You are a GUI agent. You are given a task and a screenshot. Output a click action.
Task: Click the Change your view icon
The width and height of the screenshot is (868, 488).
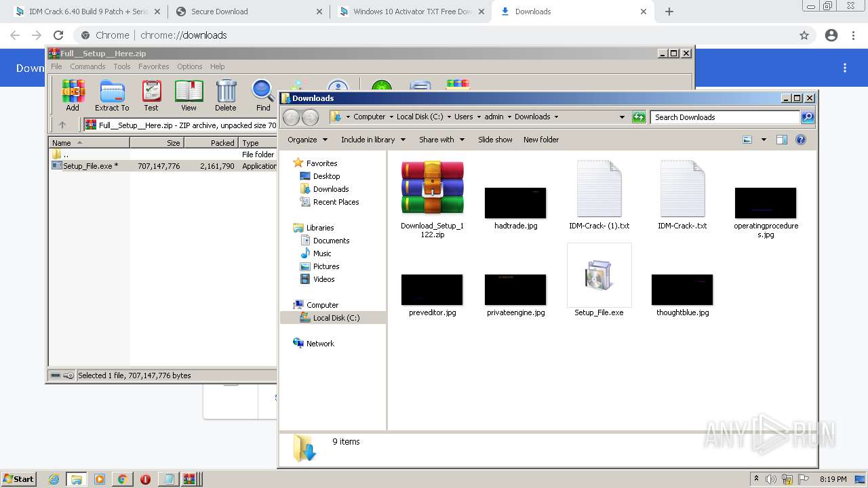(747, 140)
